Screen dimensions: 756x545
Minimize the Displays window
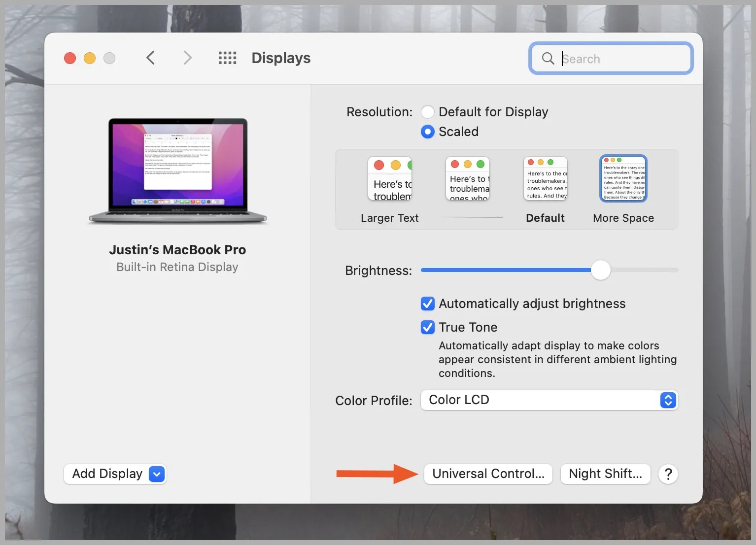pos(90,58)
